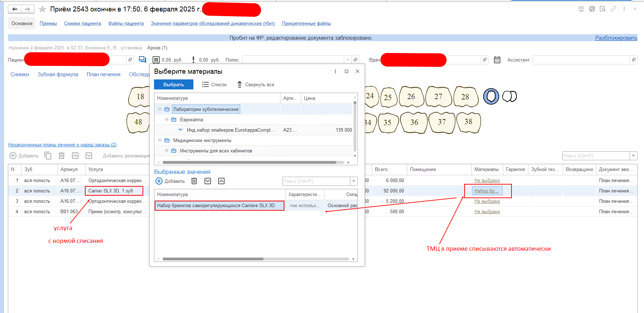Select tooth 37 in the dental chart
644x313 pixels.
[442, 122]
